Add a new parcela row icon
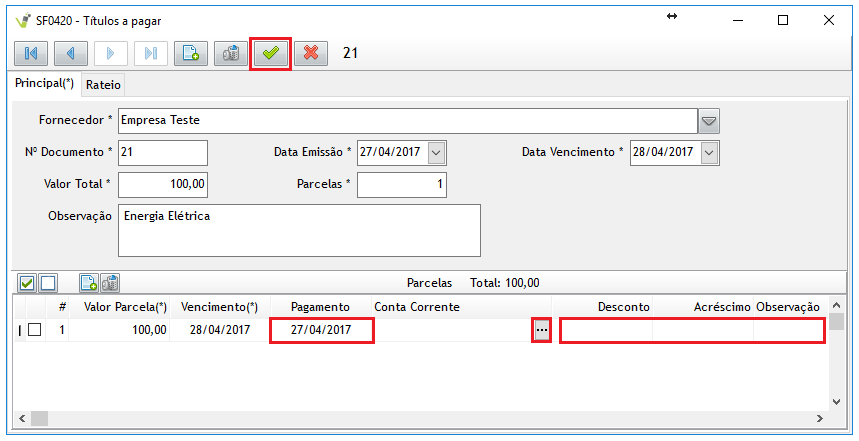The width and height of the screenshot is (859, 441). pyautogui.click(x=88, y=283)
